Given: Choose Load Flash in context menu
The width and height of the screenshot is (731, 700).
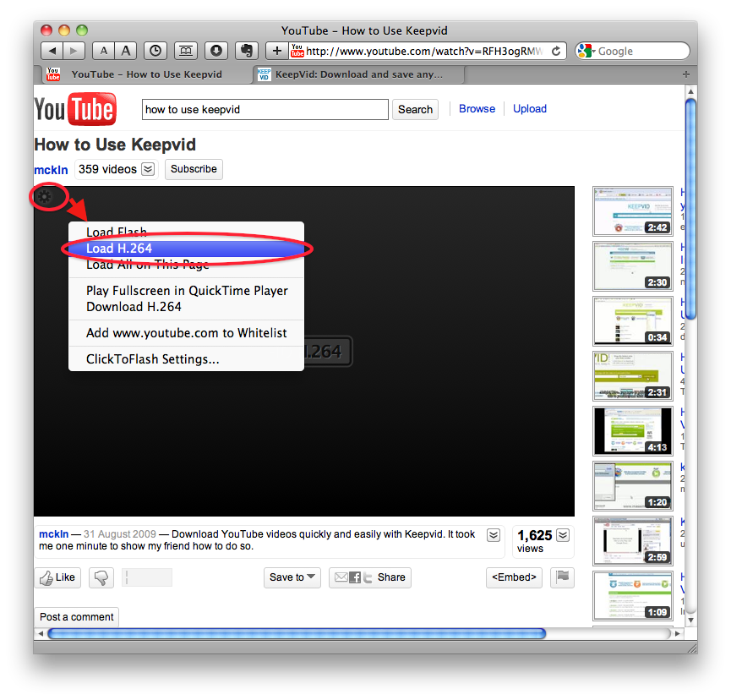Looking at the screenshot, I should click(186, 232).
